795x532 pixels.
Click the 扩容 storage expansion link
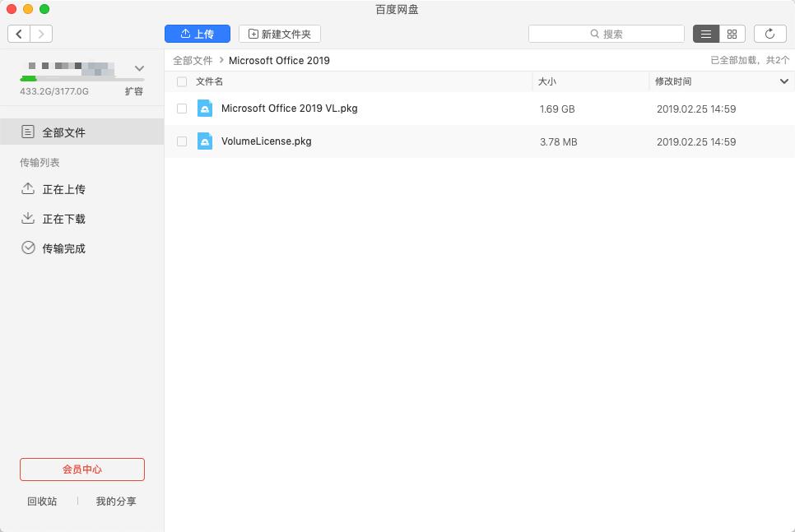133,91
